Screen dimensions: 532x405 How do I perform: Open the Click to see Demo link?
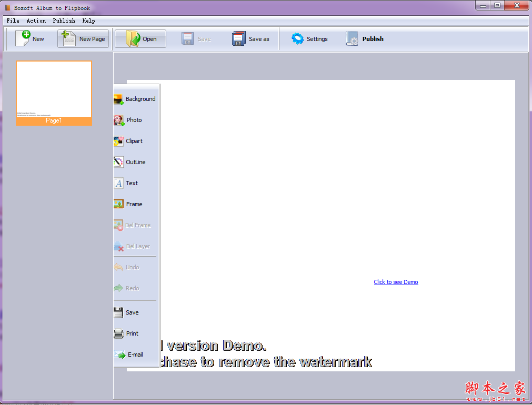click(x=396, y=282)
